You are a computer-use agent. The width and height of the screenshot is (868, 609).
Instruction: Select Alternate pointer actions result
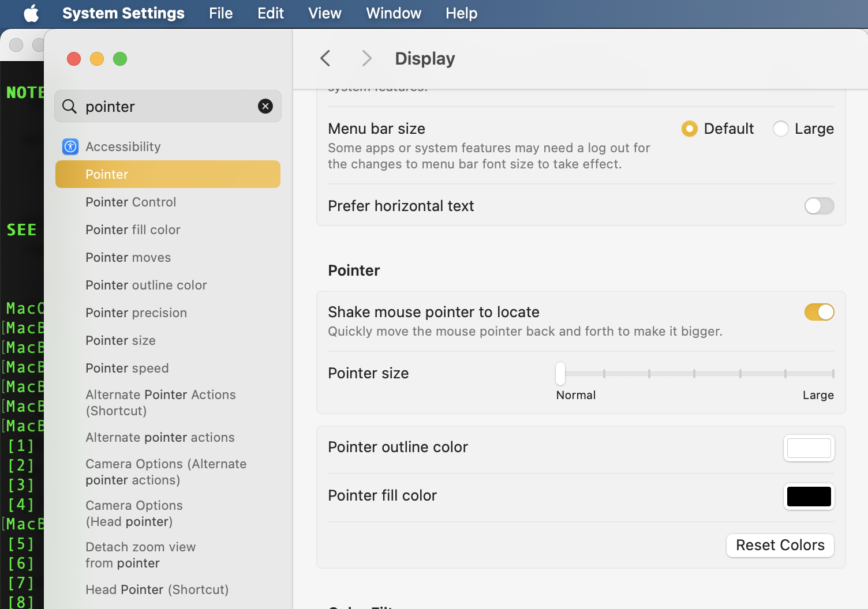coord(160,437)
